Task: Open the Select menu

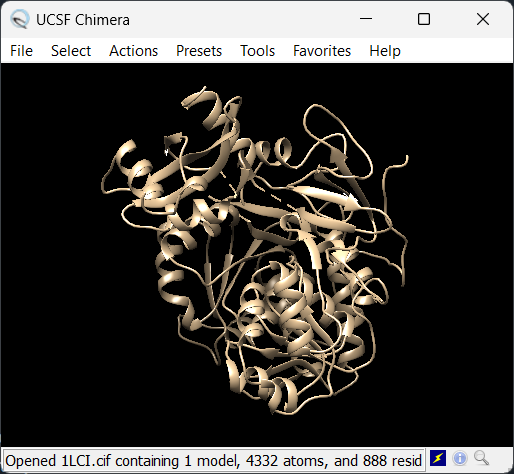Action: [x=71, y=51]
